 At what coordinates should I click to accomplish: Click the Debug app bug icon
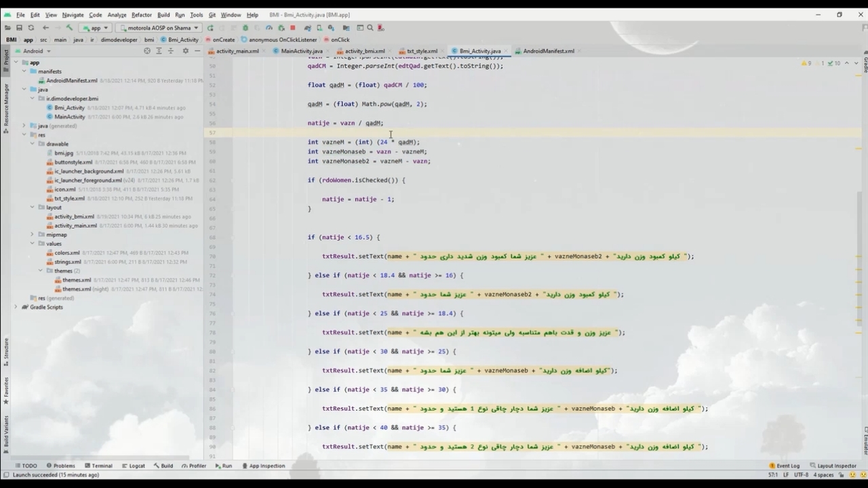pyautogui.click(x=245, y=28)
